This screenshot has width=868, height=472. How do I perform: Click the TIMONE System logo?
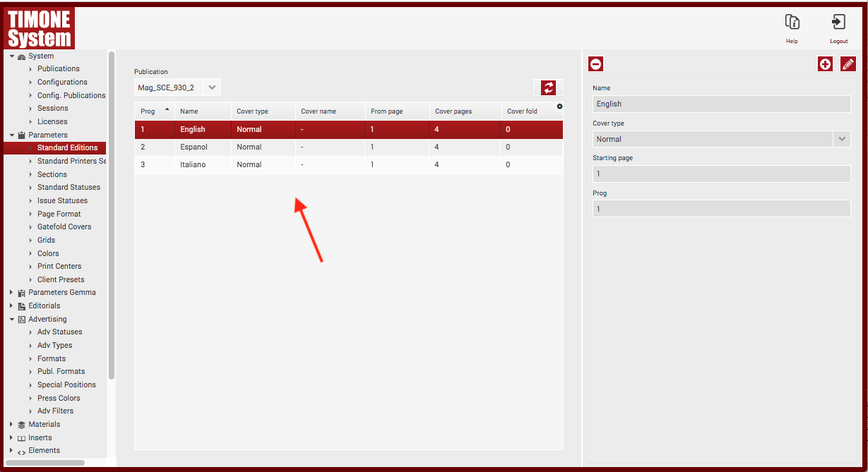click(x=40, y=28)
